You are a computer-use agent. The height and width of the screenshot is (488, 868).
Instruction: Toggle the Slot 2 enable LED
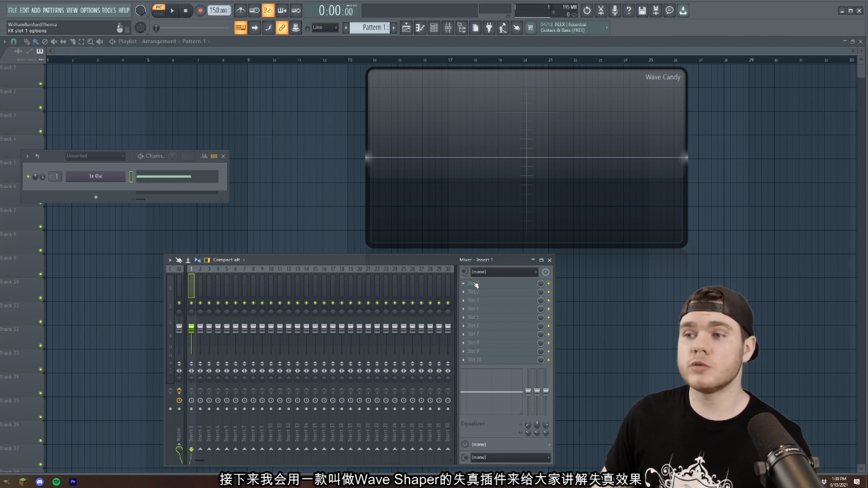click(548, 292)
